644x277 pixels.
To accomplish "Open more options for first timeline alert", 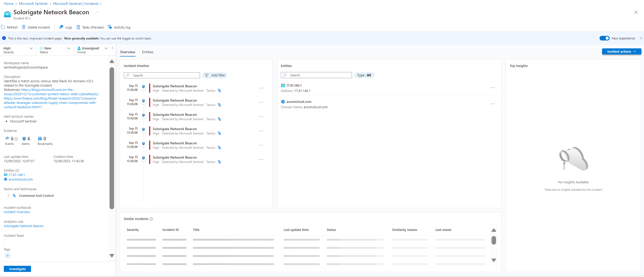I will coord(261,88).
